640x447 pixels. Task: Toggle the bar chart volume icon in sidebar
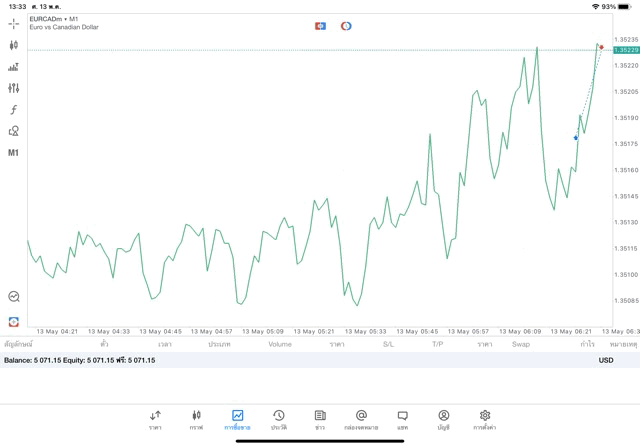[x=13, y=67]
